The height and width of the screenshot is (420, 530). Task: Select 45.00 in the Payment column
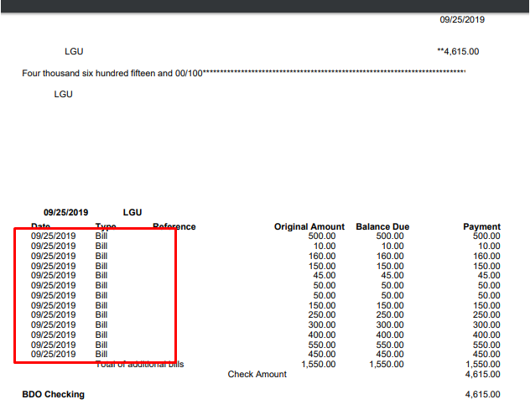point(489,275)
